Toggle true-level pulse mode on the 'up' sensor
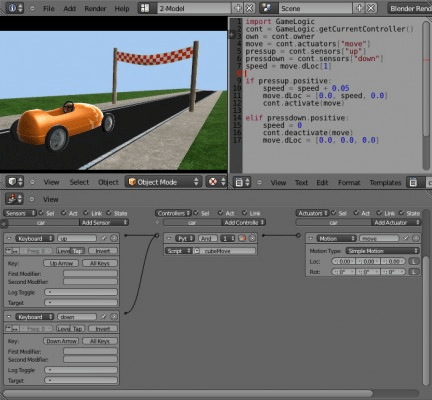 [x=8, y=251]
